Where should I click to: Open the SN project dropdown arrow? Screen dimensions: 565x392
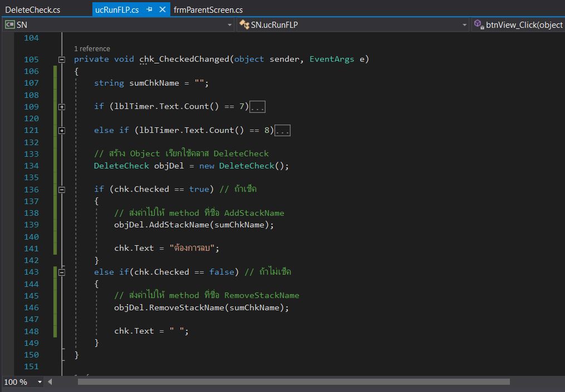230,24
